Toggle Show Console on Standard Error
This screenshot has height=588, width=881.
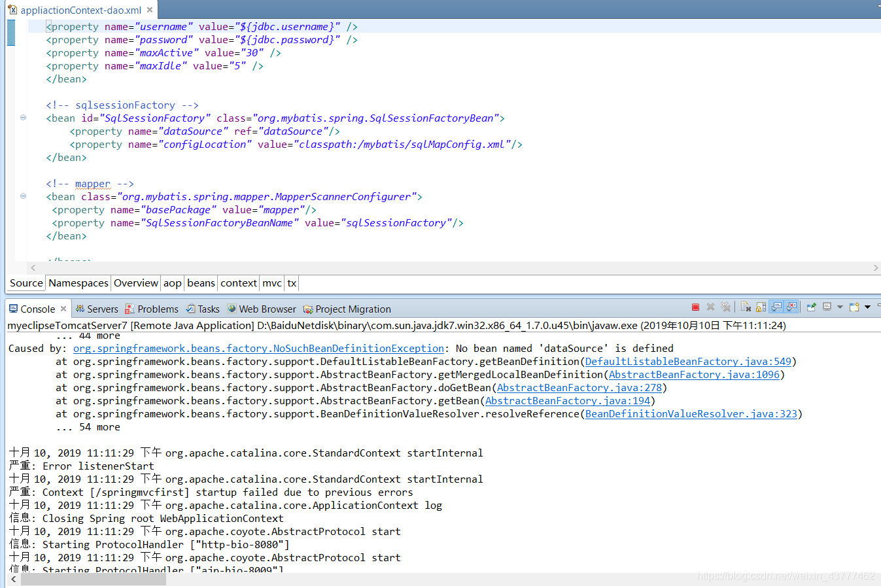[x=791, y=307]
